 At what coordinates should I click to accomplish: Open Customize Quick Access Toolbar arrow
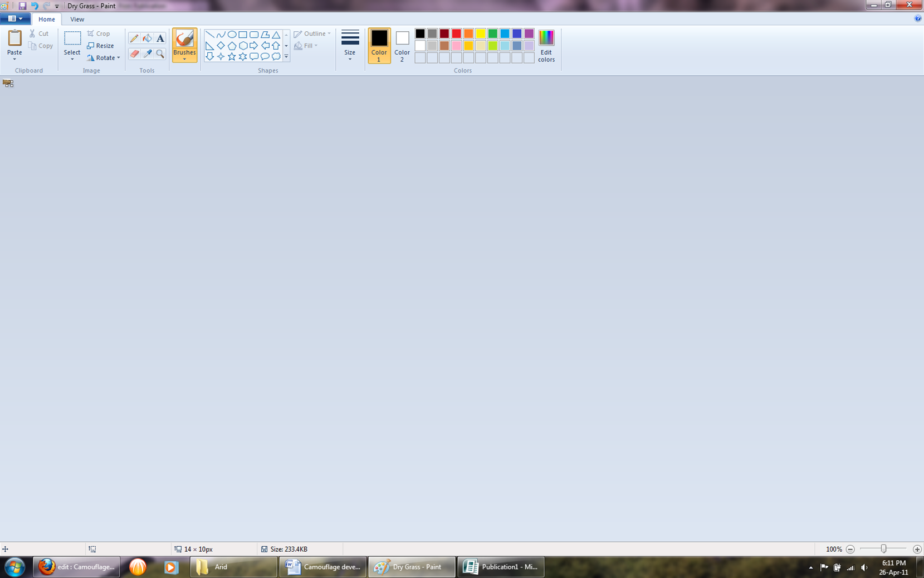pos(57,6)
